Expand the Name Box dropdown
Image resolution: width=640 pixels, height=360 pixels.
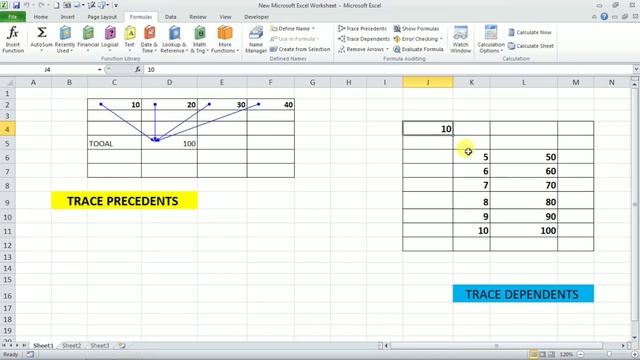tap(100, 70)
